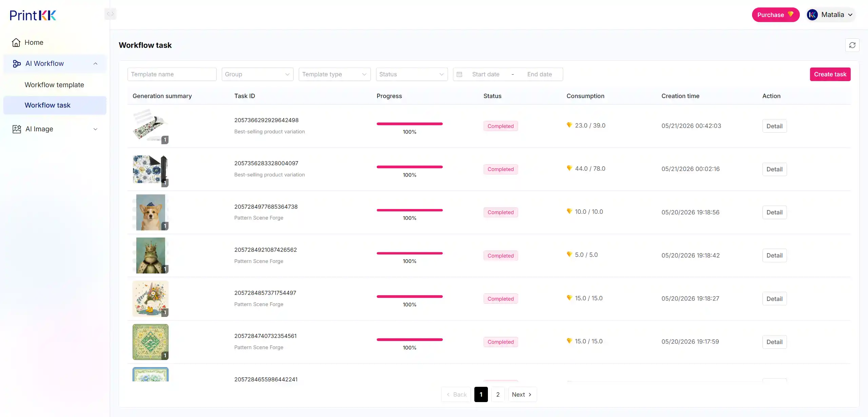The width and height of the screenshot is (868, 417).
Task: Open Detail for task 2057356283328004097
Action: click(x=774, y=169)
